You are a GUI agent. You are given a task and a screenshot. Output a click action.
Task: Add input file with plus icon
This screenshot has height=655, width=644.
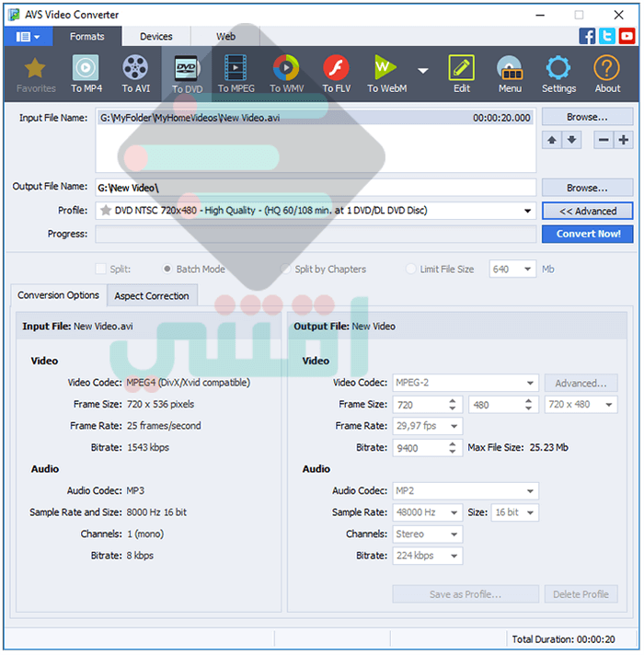(624, 140)
